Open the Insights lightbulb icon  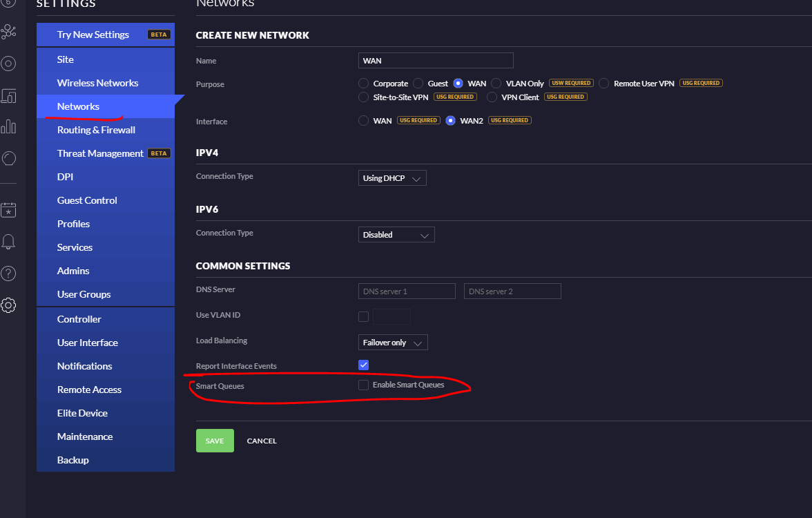(8, 158)
